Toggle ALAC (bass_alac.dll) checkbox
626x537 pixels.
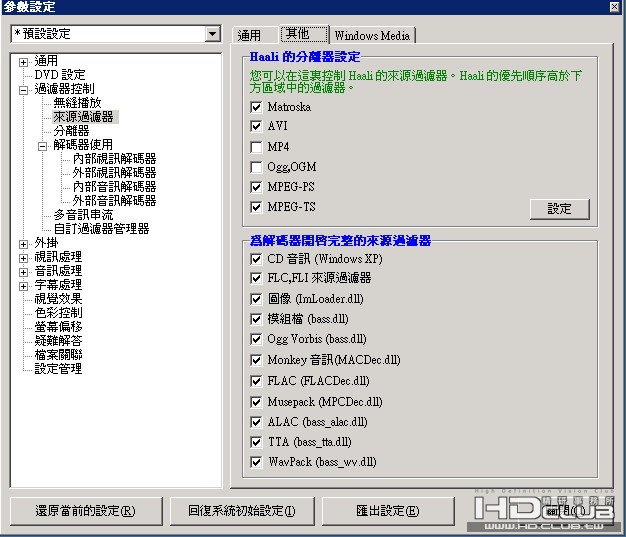pos(256,422)
